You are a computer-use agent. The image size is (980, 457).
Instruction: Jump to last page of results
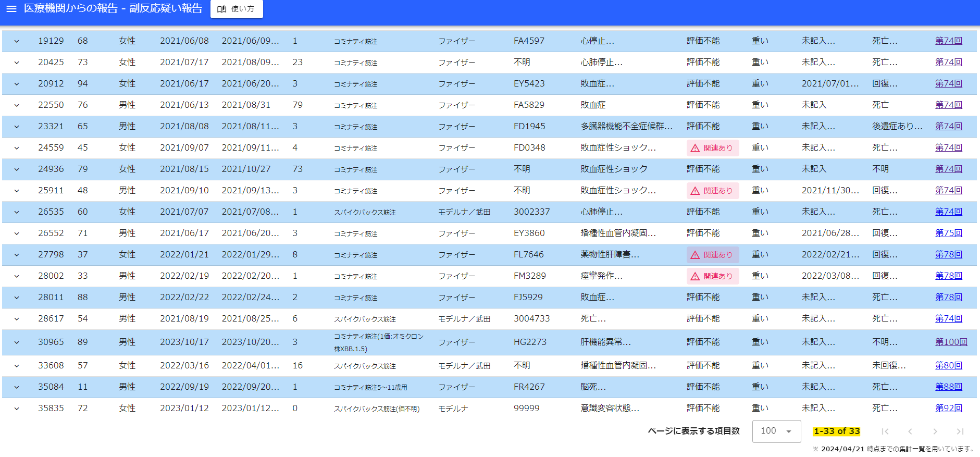pyautogui.click(x=960, y=431)
